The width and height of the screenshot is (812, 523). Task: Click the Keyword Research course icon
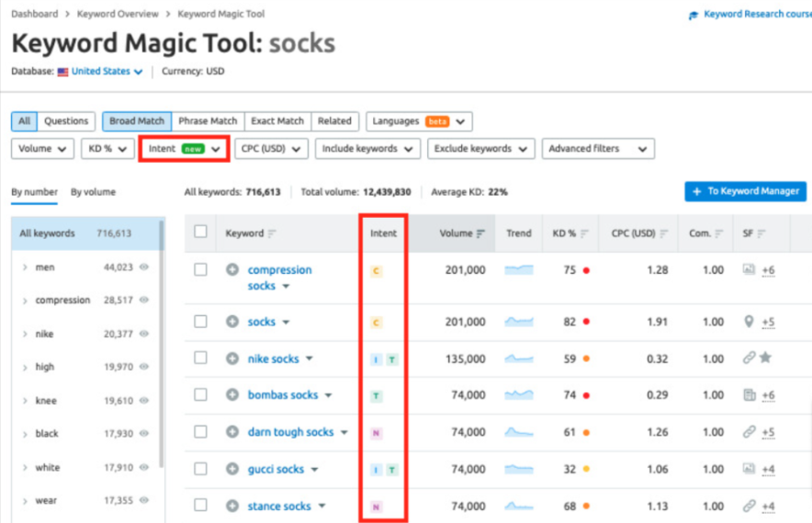point(694,16)
